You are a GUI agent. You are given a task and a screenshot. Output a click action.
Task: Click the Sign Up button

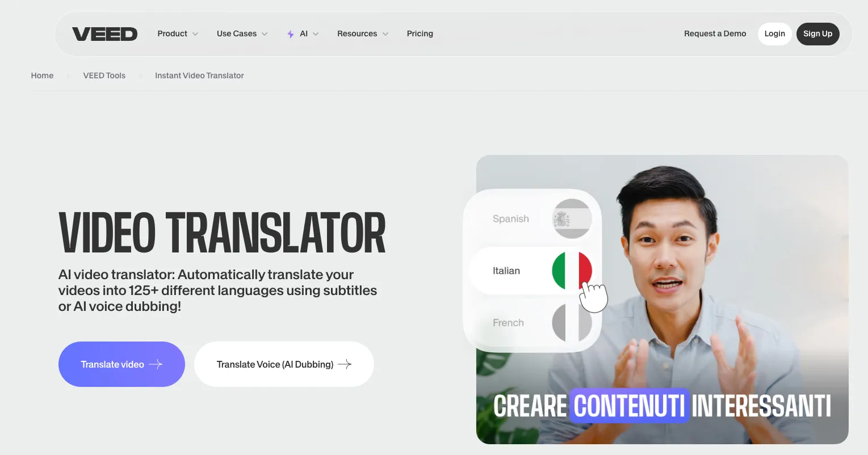818,33
